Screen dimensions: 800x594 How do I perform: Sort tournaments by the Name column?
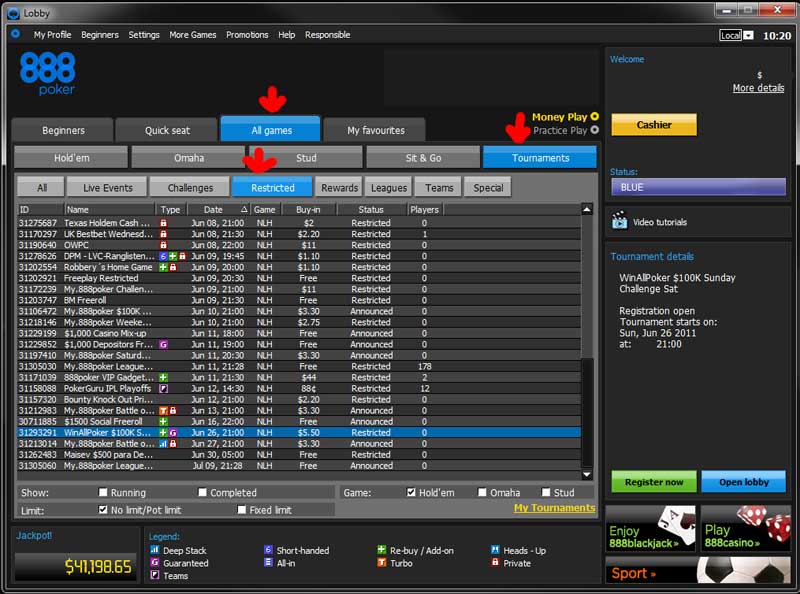(110, 209)
